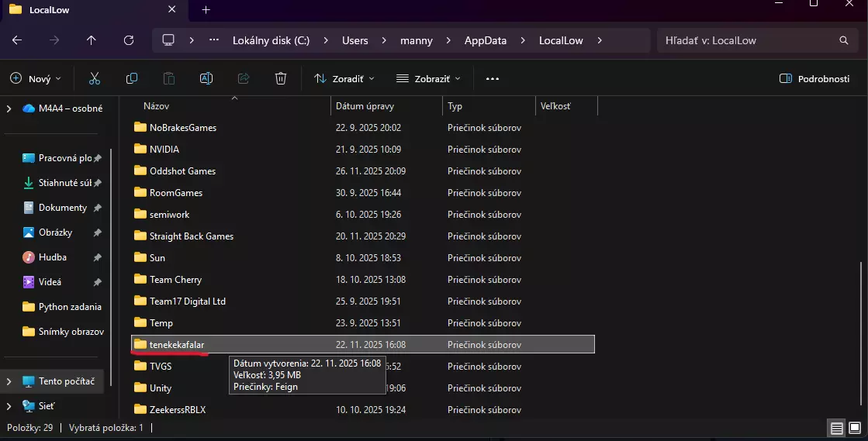Navigate to AppData in the breadcrumb
Screen dimensions: 868x441
[x=485, y=40]
